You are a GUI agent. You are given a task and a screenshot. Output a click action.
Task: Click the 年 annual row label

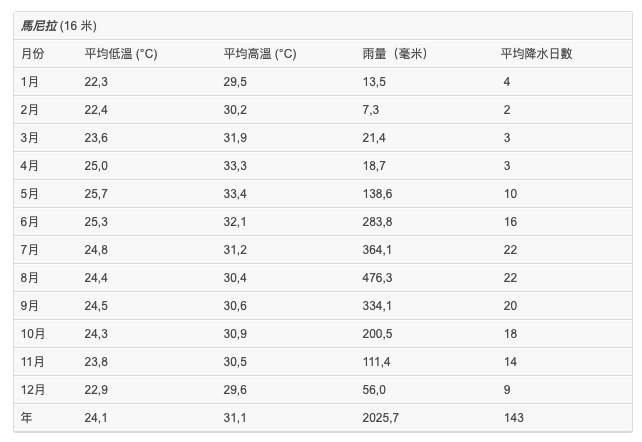pos(26,417)
